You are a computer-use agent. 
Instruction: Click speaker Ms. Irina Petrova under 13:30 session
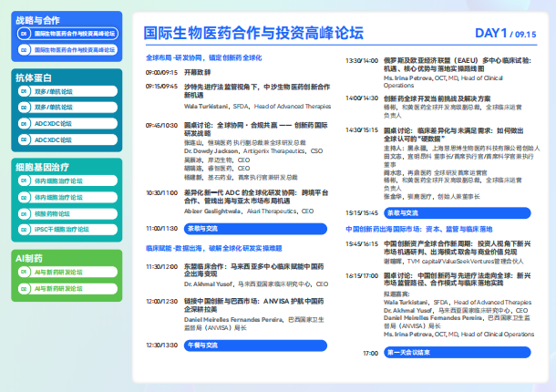pos(443,82)
